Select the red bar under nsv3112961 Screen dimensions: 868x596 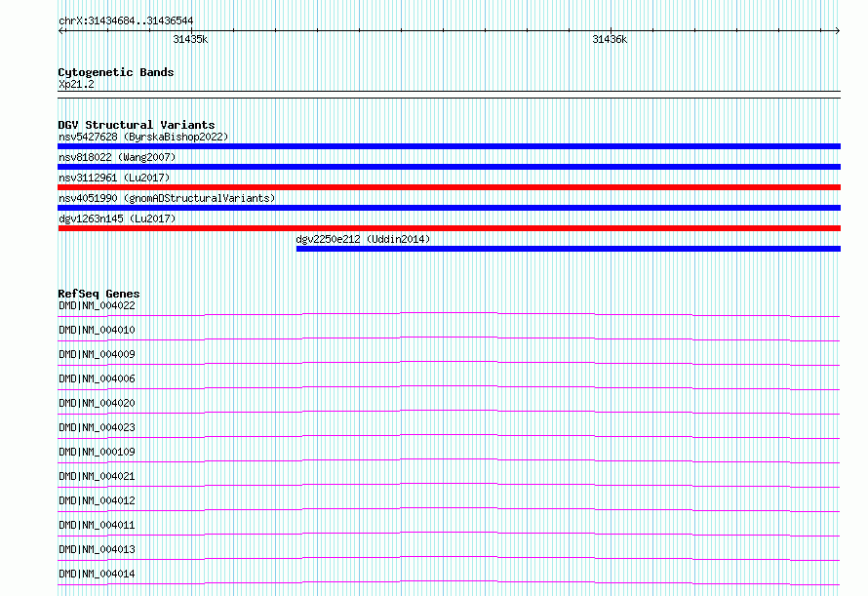click(x=449, y=187)
